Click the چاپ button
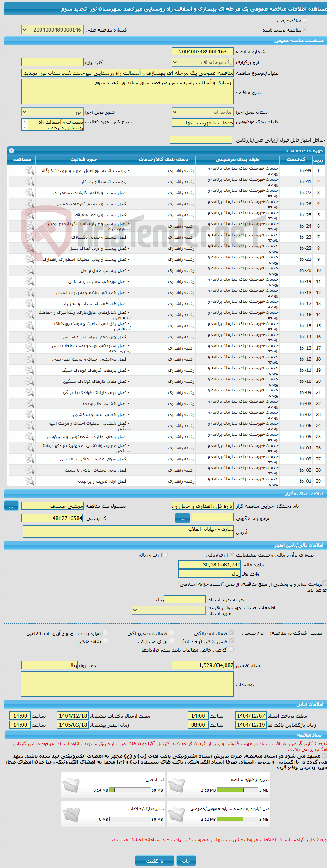The image size is (327, 868). tap(186, 861)
